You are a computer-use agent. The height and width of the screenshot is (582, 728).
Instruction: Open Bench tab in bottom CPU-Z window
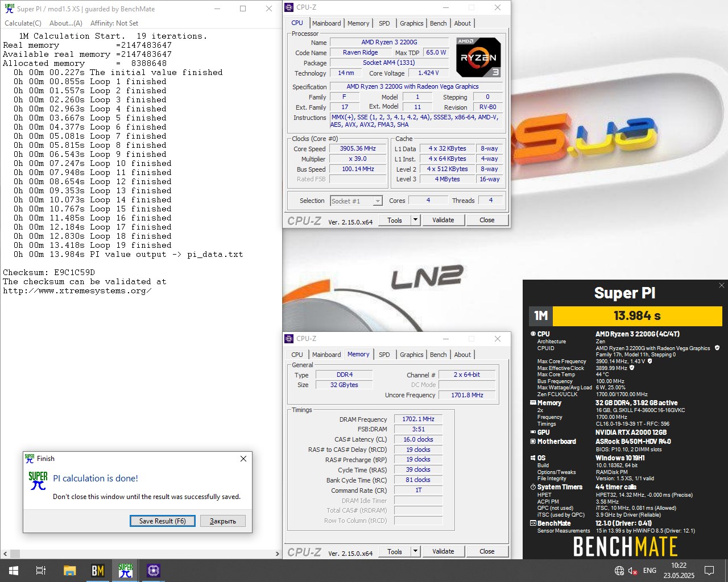(438, 355)
